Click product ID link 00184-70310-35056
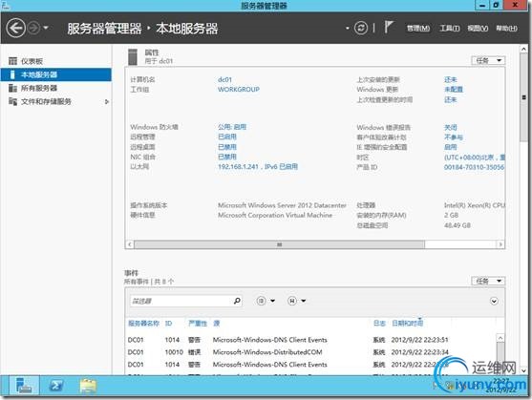532x400 pixels. tap(474, 167)
